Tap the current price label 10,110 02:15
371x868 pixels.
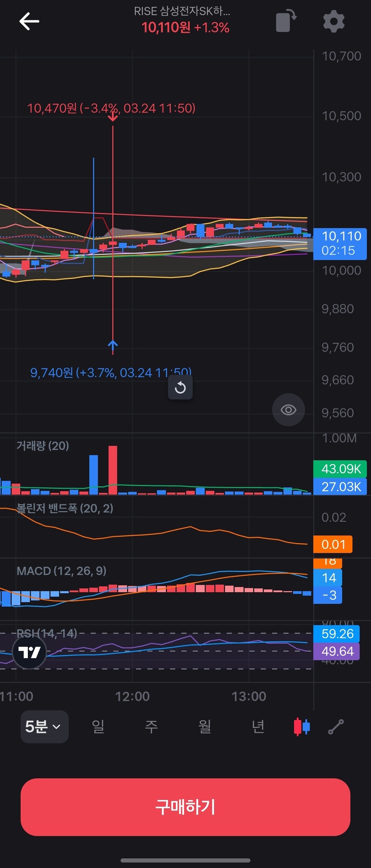coord(340,244)
